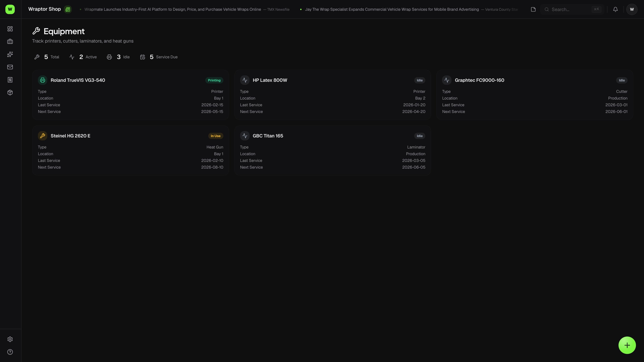Open the HP Latex 800W card title
Image resolution: width=644 pixels, height=362 pixels.
[x=270, y=80]
